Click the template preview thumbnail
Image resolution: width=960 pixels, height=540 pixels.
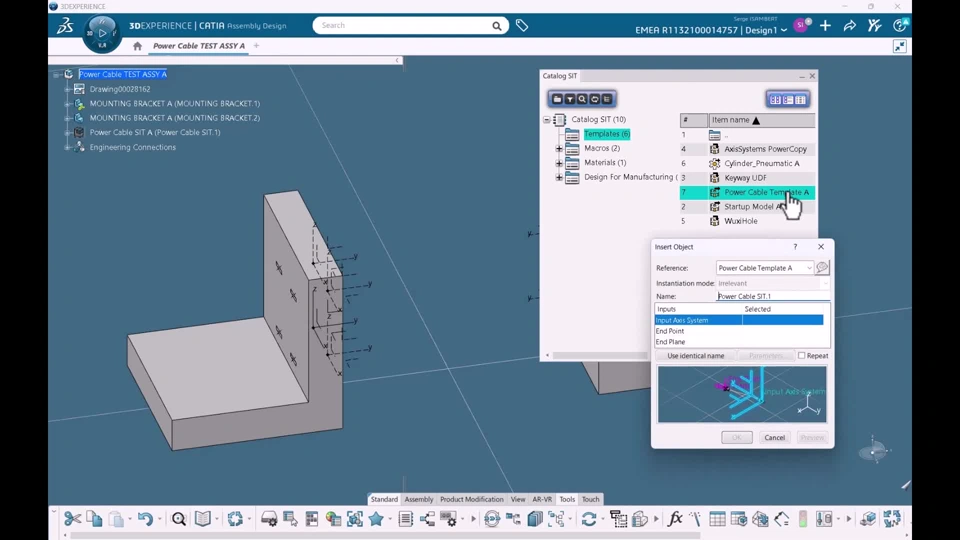[742, 394]
